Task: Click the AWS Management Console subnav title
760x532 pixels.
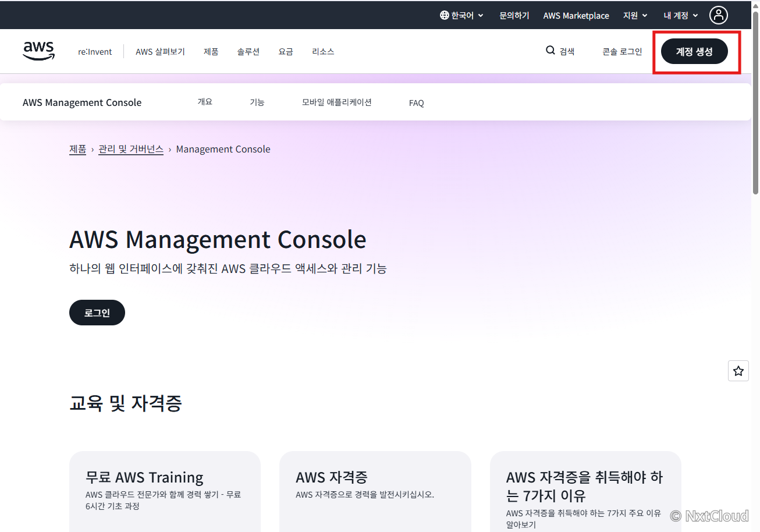Action: coord(82,102)
